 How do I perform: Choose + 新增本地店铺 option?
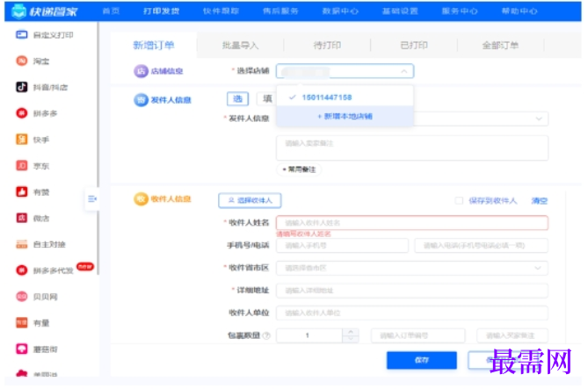pos(345,116)
